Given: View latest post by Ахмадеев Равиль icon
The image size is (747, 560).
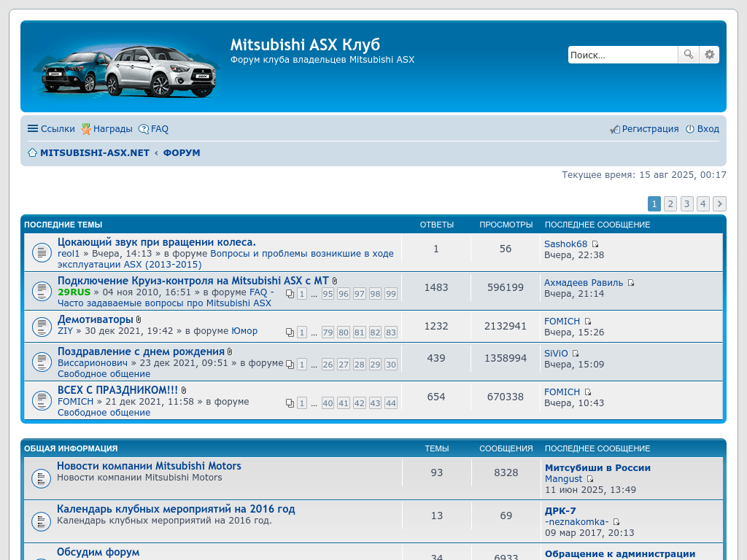Looking at the screenshot, I should 631,283.
